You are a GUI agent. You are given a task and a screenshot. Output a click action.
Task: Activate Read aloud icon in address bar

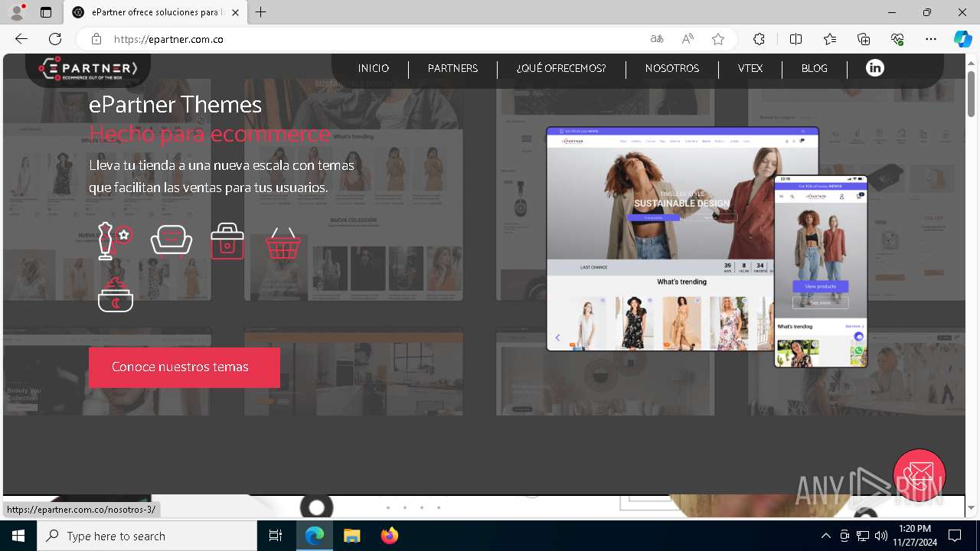pos(688,39)
